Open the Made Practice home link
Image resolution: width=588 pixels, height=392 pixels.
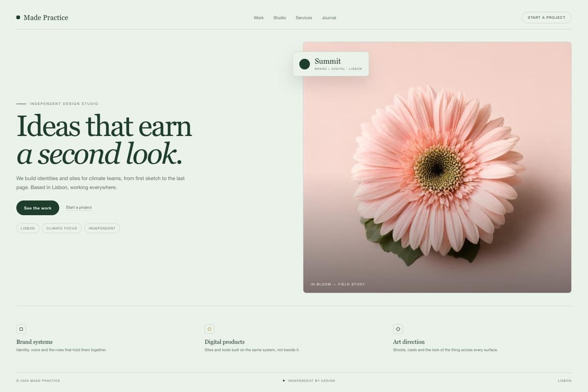tap(42, 18)
